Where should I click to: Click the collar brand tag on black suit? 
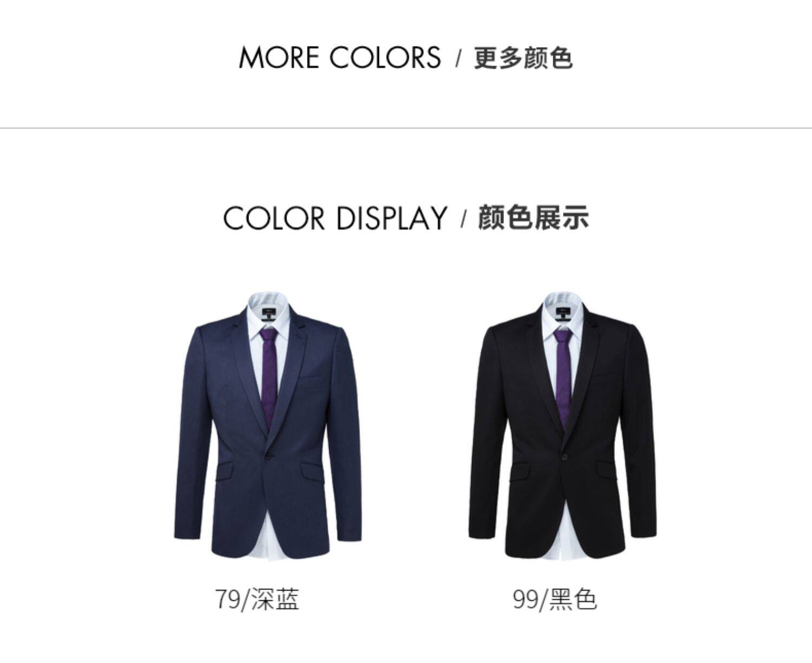coord(563,314)
